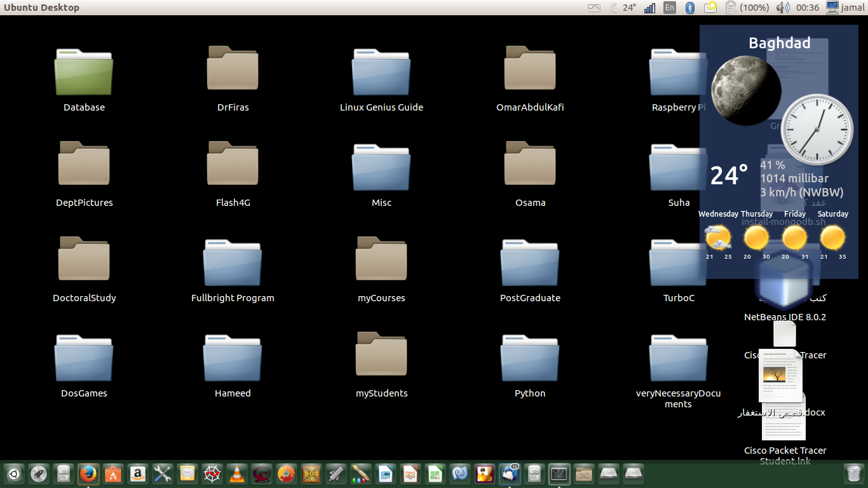Viewport: 868px width, 488px height.
Task: Click the 00:36 clock in top panel
Action: 807,8
